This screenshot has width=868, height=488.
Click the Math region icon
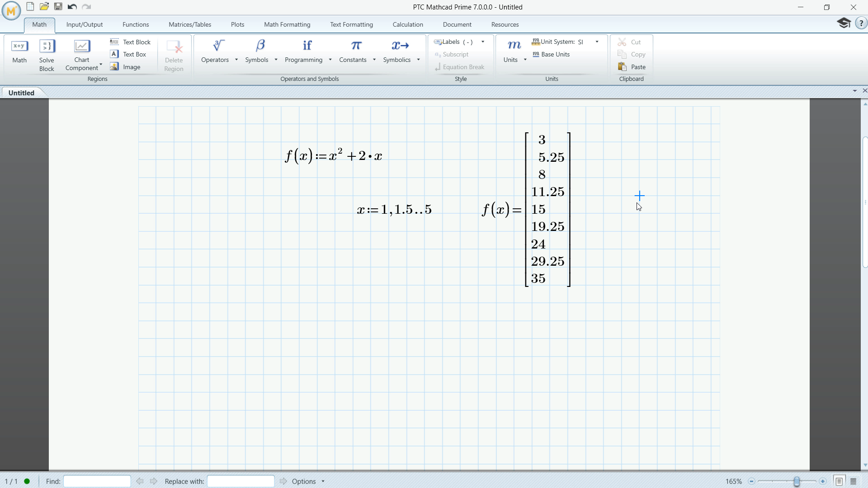(x=19, y=47)
